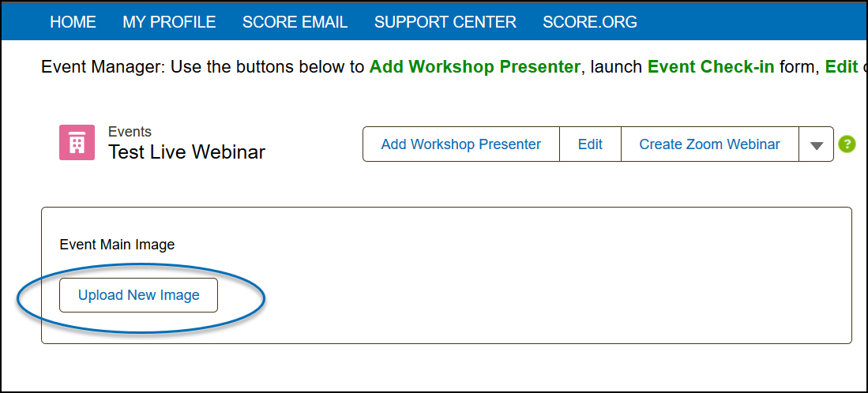Click green Event Check-in text in instructions
The width and height of the screenshot is (868, 393).
(710, 67)
